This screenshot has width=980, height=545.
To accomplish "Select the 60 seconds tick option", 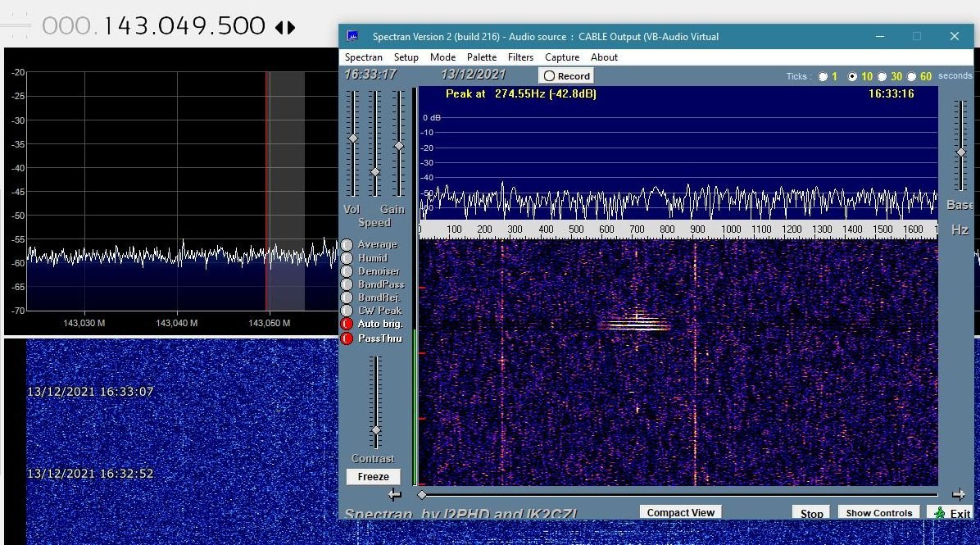I will pyautogui.click(x=911, y=77).
